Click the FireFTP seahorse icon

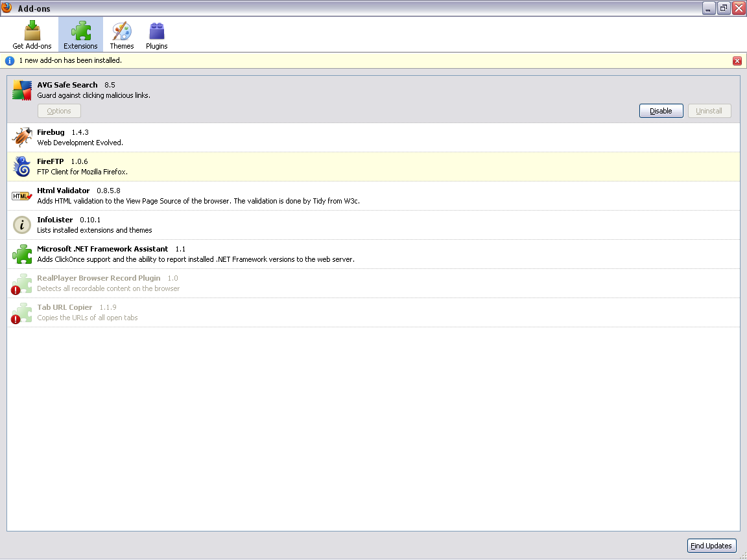point(22,167)
